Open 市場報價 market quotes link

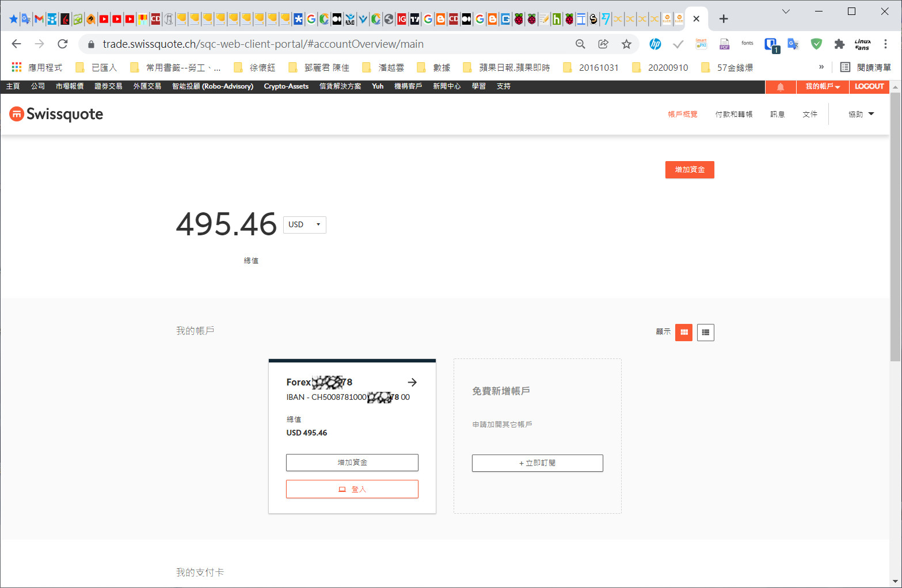click(x=70, y=86)
